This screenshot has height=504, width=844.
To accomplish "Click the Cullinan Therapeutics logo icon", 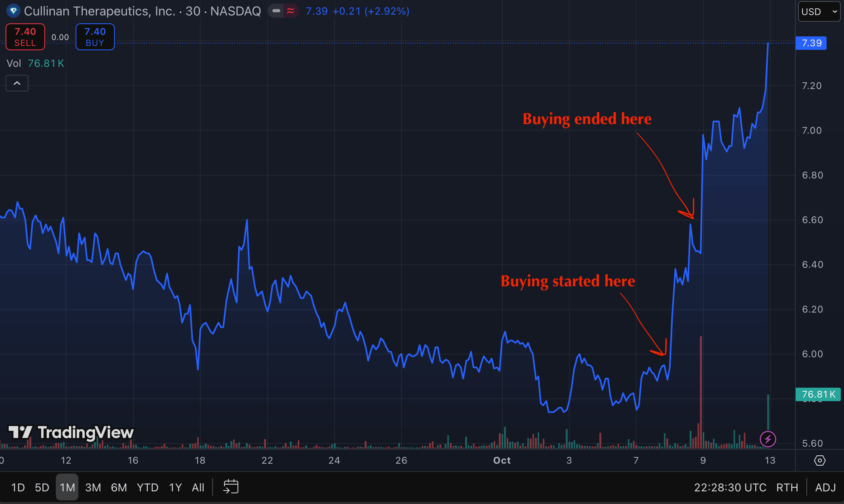I will [13, 11].
